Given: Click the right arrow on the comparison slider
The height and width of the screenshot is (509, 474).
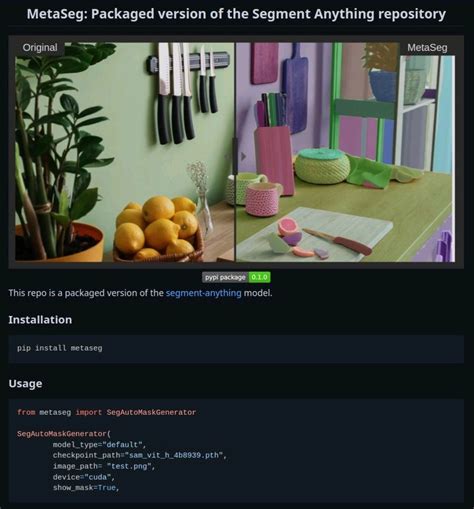Looking at the screenshot, I should pos(243,156).
